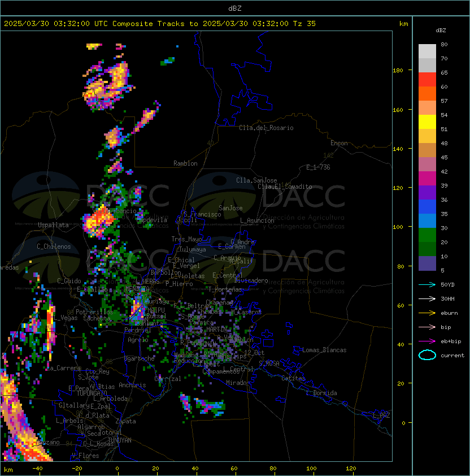The width and height of the screenshot is (470, 476).
Task: Pick the slate swatch above 5 dBZ
Action: (427, 263)
